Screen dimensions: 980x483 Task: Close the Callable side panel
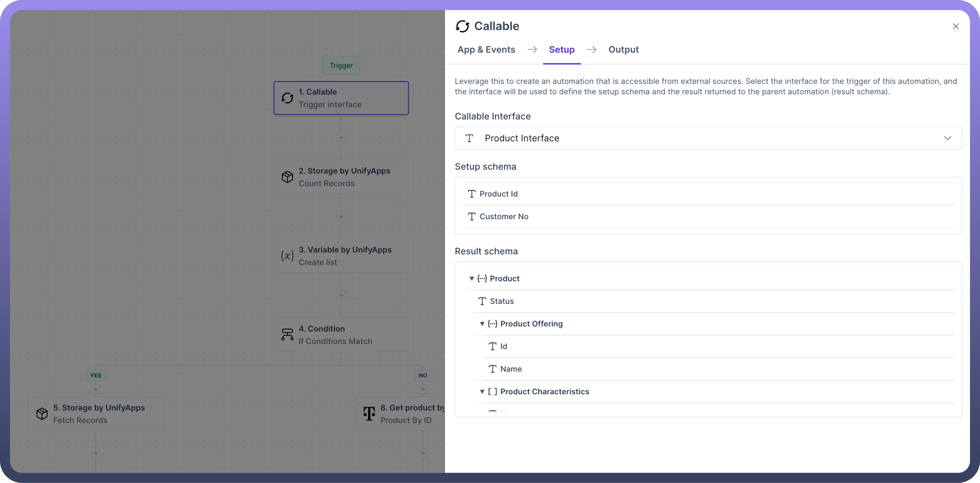(x=955, y=26)
